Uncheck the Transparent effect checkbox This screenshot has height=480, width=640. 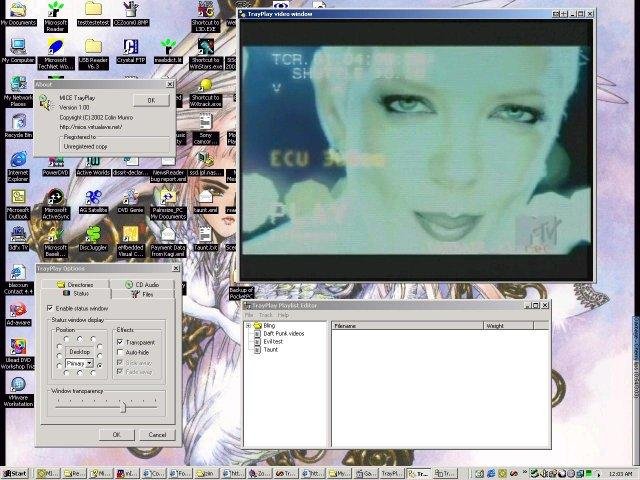[x=120, y=342]
